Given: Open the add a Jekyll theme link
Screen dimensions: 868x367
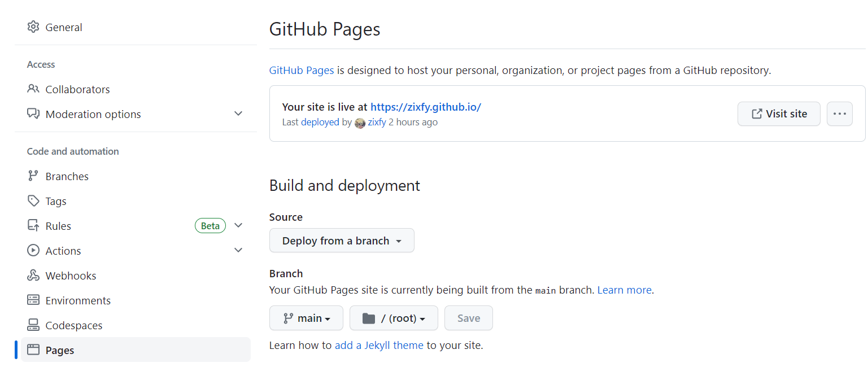Looking at the screenshot, I should coord(379,345).
